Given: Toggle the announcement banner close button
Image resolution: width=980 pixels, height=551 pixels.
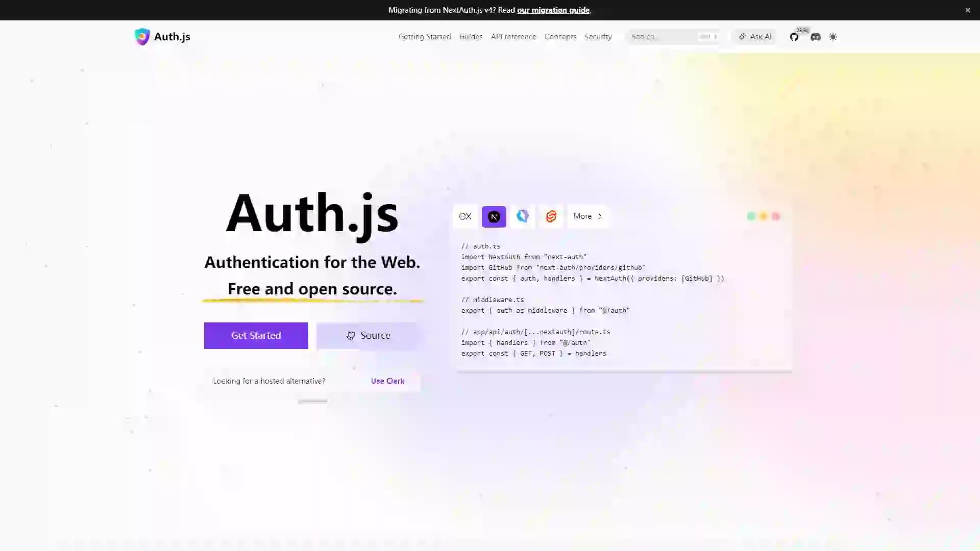Looking at the screenshot, I should coord(968,10).
